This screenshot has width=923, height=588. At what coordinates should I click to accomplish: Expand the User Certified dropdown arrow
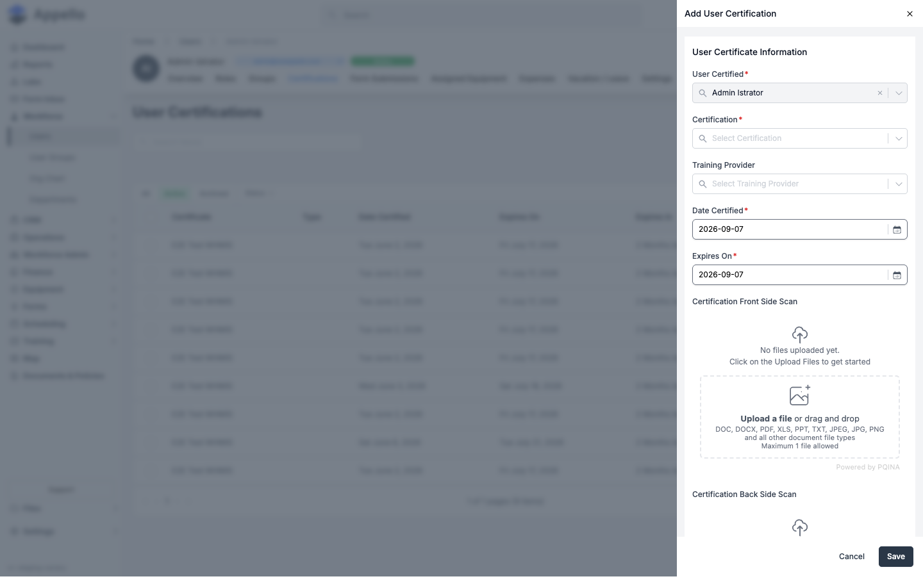pyautogui.click(x=899, y=93)
